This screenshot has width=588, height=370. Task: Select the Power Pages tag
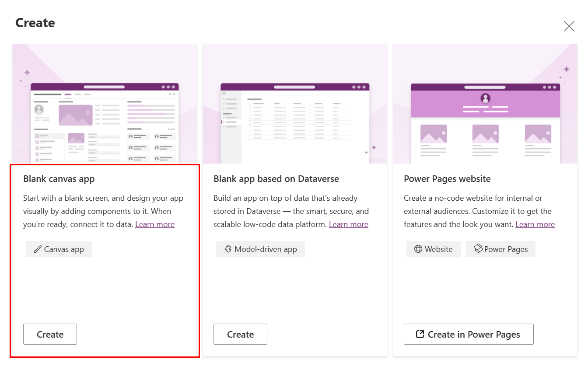[500, 249]
